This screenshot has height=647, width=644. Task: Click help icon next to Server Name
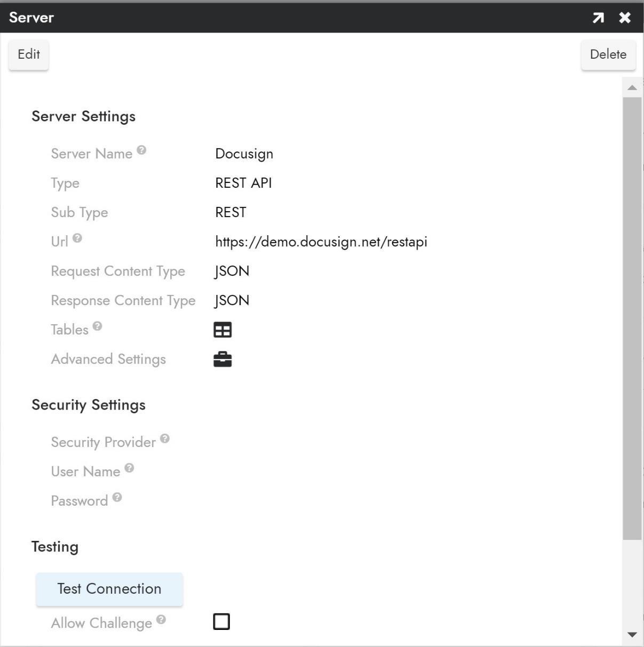141,150
